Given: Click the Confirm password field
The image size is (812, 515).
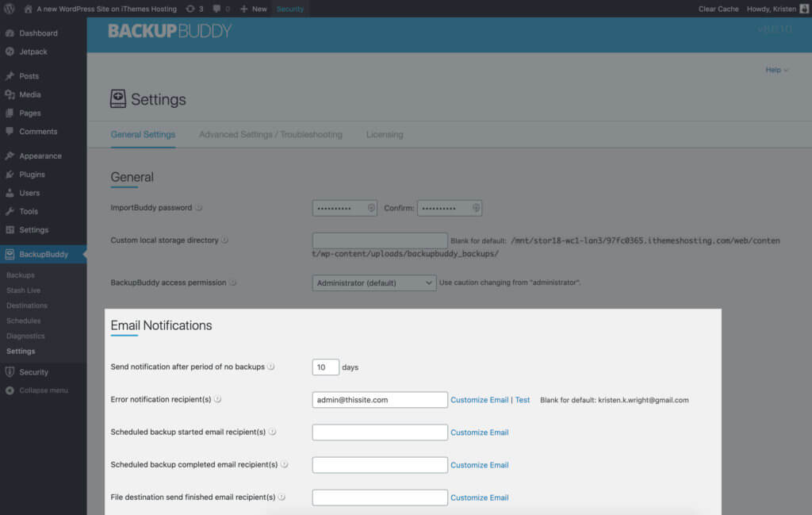Looking at the screenshot, I should pyautogui.click(x=450, y=208).
